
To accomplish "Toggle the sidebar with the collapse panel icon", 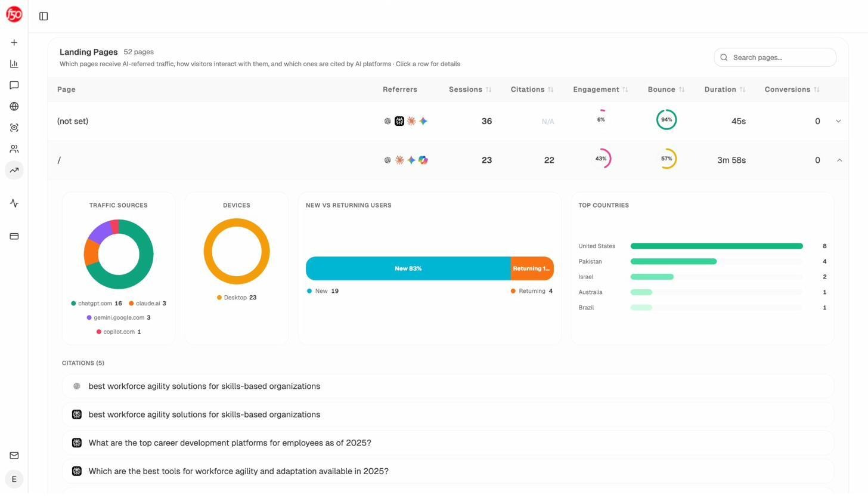I will 43,16.
